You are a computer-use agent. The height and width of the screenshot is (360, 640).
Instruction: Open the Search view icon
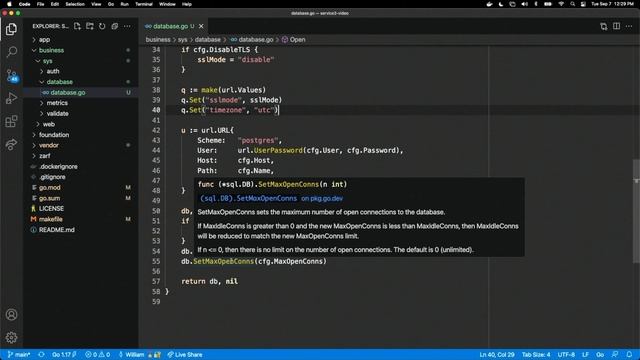[x=11, y=52]
